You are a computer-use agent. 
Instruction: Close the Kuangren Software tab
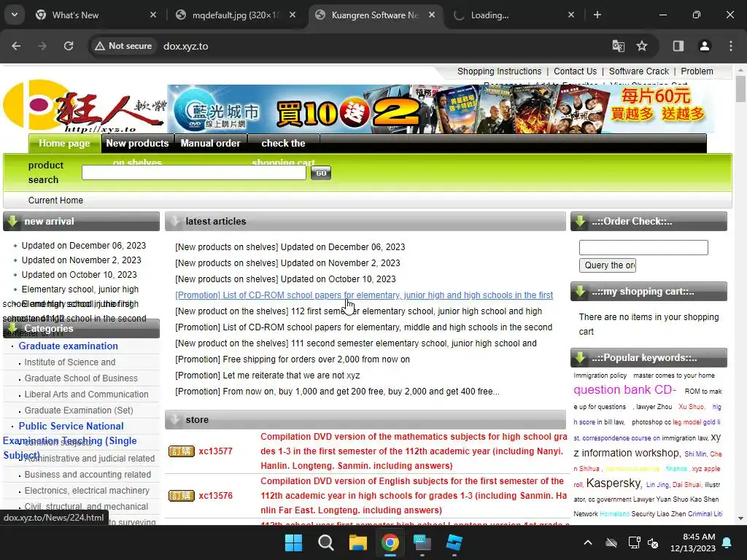coord(432,15)
